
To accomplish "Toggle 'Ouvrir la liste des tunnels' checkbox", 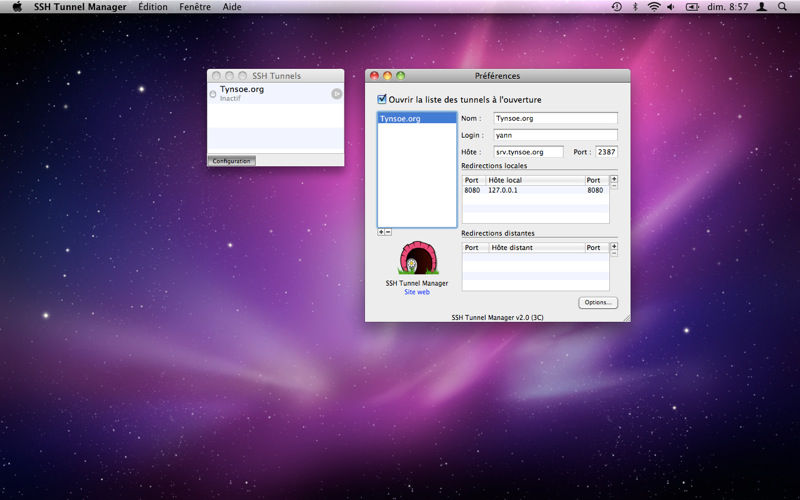I will 382,99.
